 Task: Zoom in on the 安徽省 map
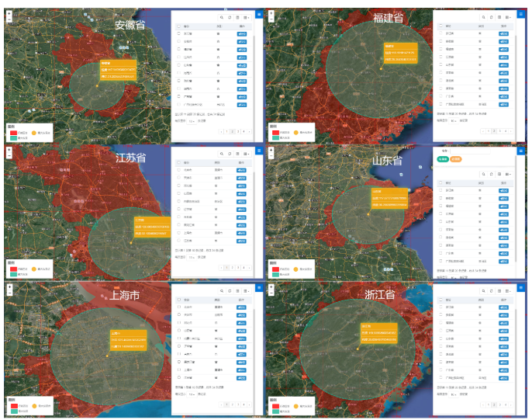(9, 13)
